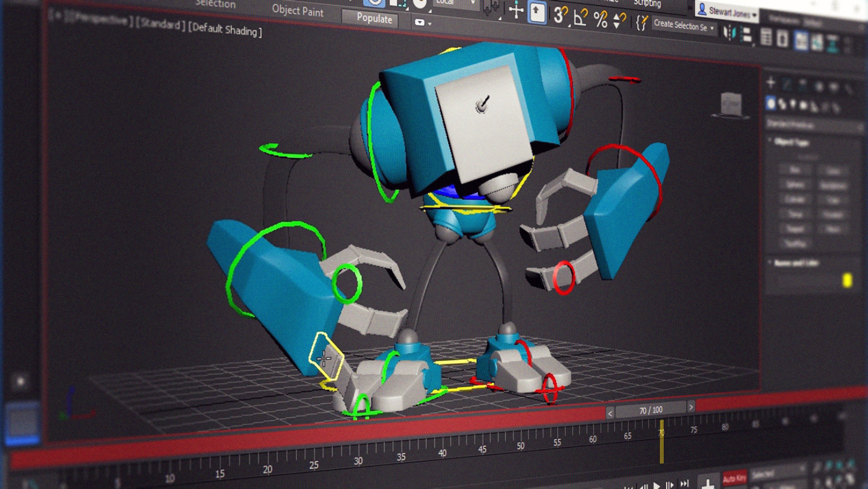The height and width of the screenshot is (489, 868).
Task: Click the yellow marker at frame 70
Action: [662, 441]
